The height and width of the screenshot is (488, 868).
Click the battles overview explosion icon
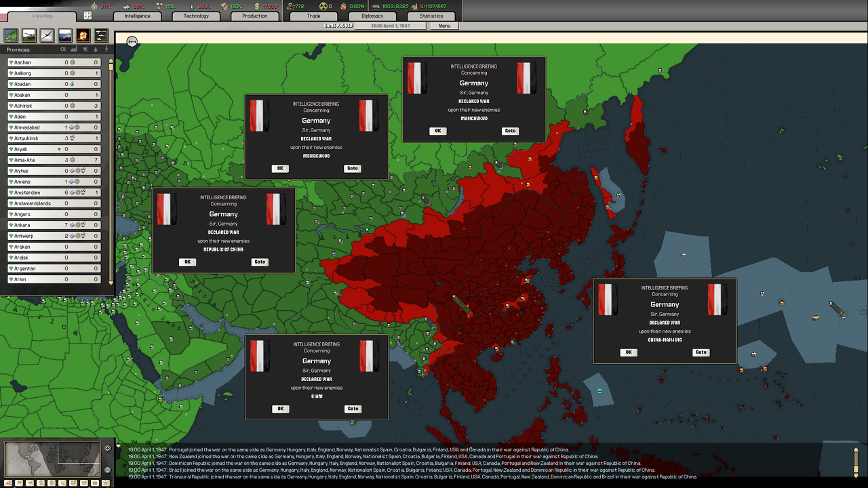83,36
